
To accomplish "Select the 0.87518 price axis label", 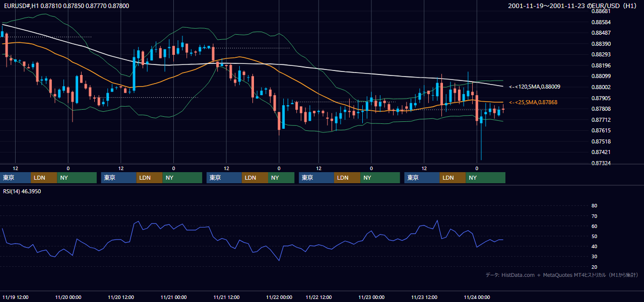I will (601, 141).
